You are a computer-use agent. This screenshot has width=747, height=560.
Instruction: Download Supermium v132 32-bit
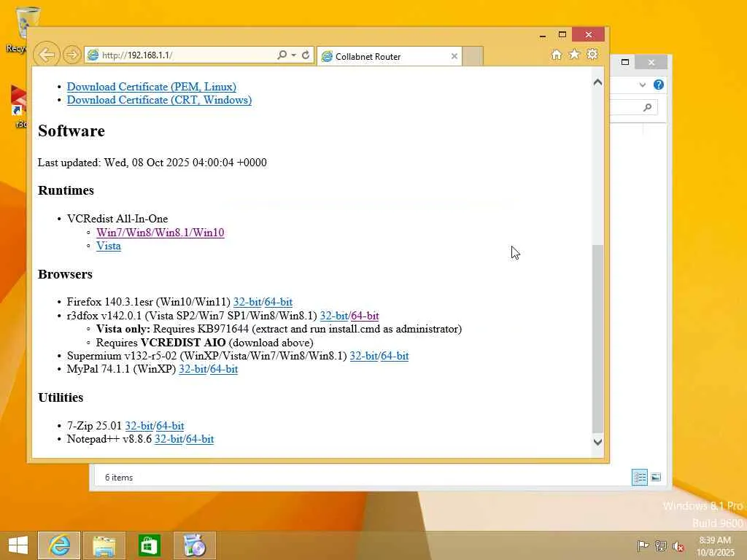click(363, 356)
